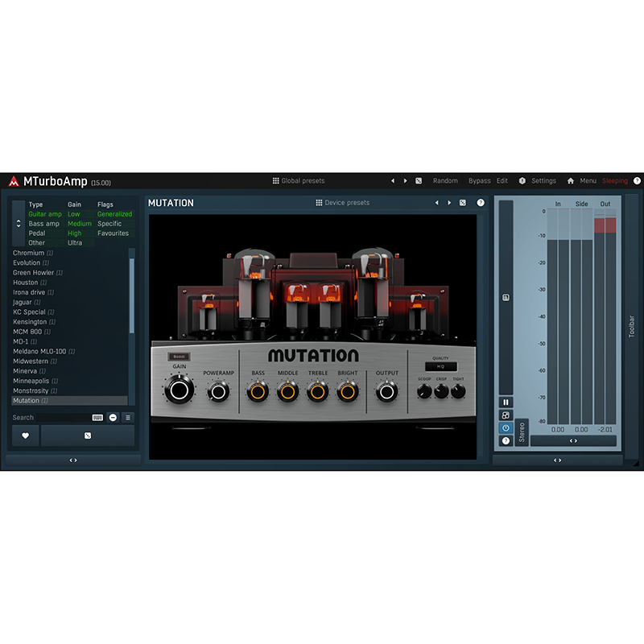Open the Menu in the top toolbar
Image resolution: width=644 pixels, height=644 pixels.
coord(587,180)
